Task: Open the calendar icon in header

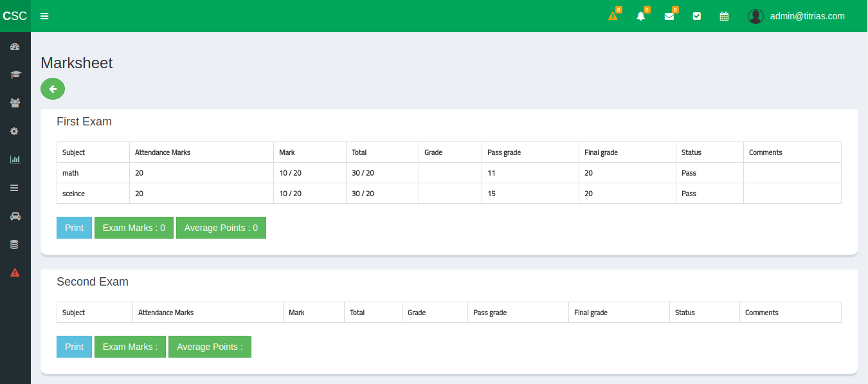Action: (724, 16)
